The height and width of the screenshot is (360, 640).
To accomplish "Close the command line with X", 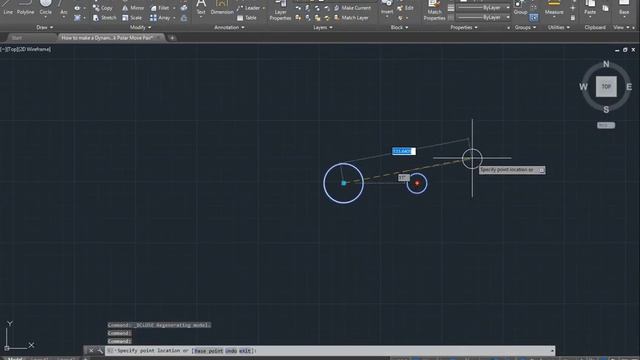I will tap(91, 351).
